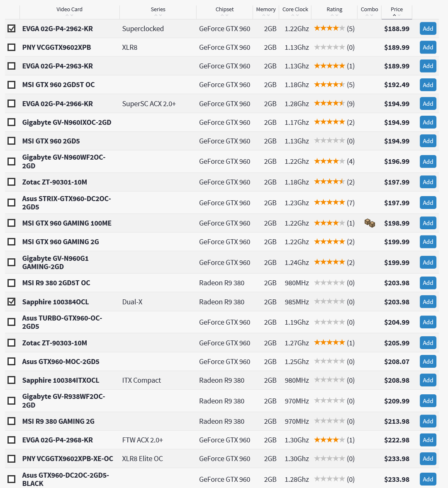The width and height of the screenshot is (448, 488).
Task: Sort Price column ascending arrow
Action: click(394, 15)
